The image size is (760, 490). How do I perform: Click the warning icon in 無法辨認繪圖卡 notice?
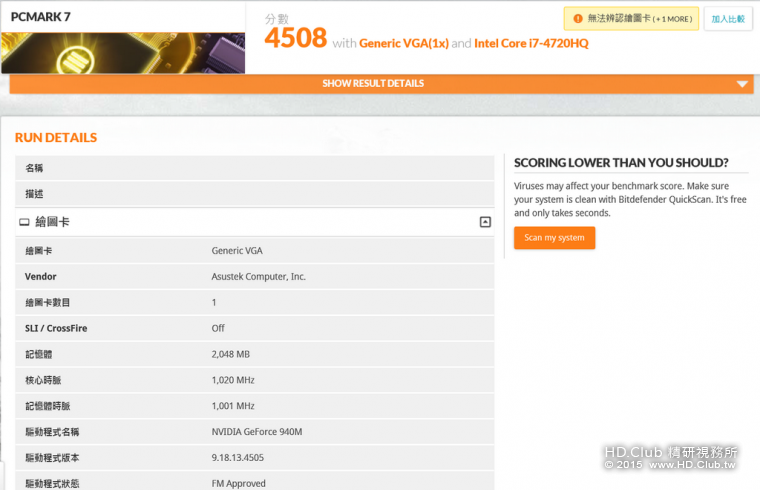click(577, 19)
